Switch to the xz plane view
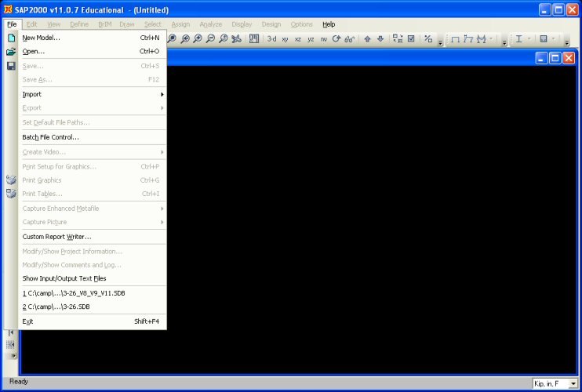 coord(298,39)
